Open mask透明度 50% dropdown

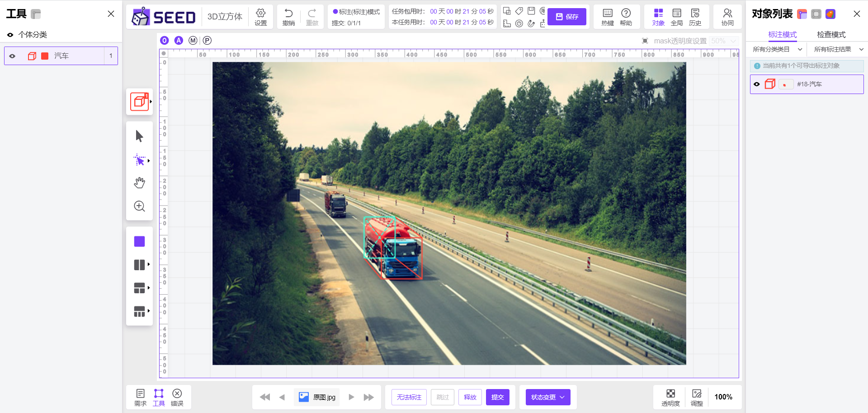tap(724, 41)
